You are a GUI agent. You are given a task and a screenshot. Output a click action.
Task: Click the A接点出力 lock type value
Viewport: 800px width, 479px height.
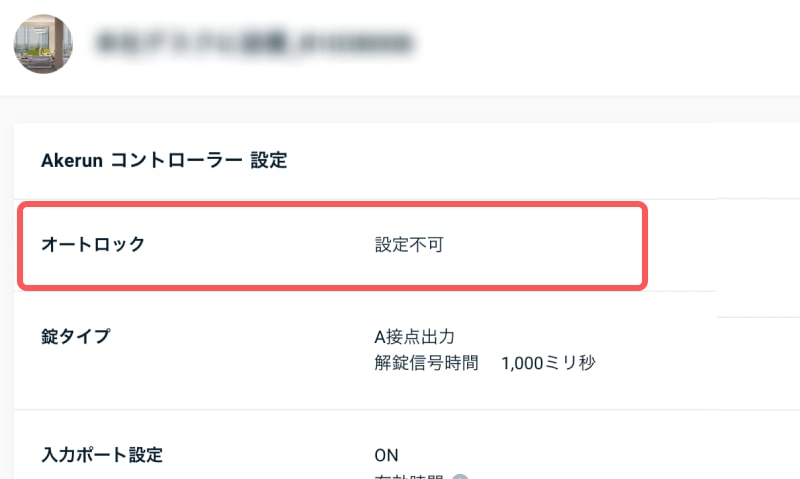(415, 336)
